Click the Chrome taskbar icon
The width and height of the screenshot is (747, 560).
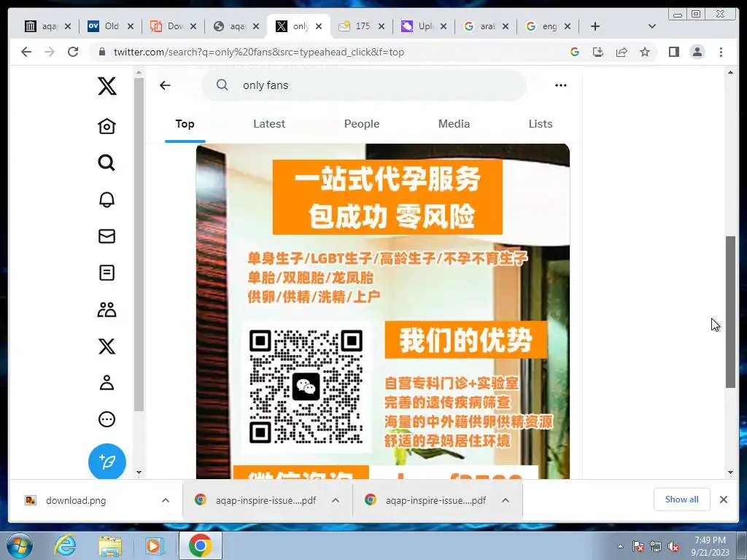[200, 545]
